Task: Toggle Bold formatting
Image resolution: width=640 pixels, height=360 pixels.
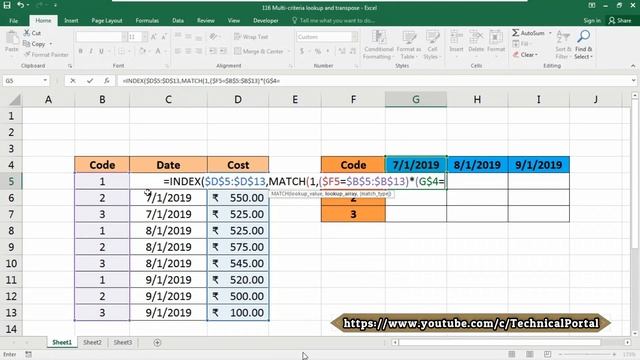Action: [81, 51]
